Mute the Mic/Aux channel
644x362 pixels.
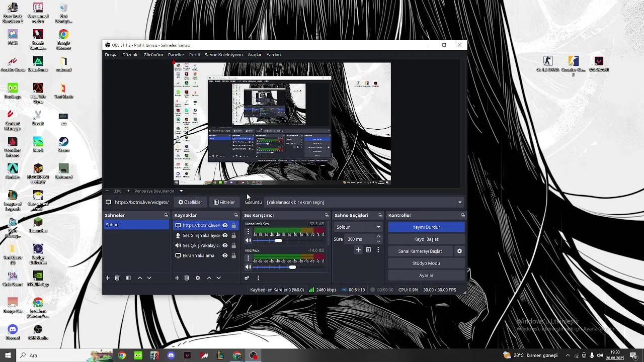pyautogui.click(x=248, y=267)
